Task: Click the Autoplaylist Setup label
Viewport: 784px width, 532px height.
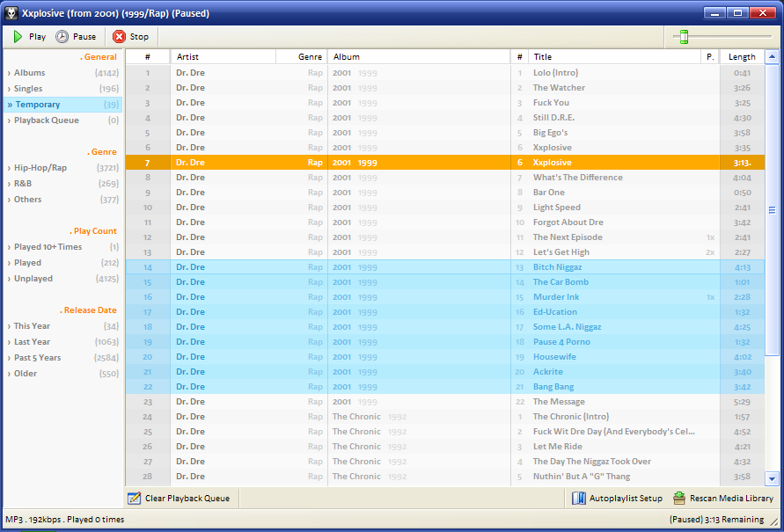Action: coord(626,499)
